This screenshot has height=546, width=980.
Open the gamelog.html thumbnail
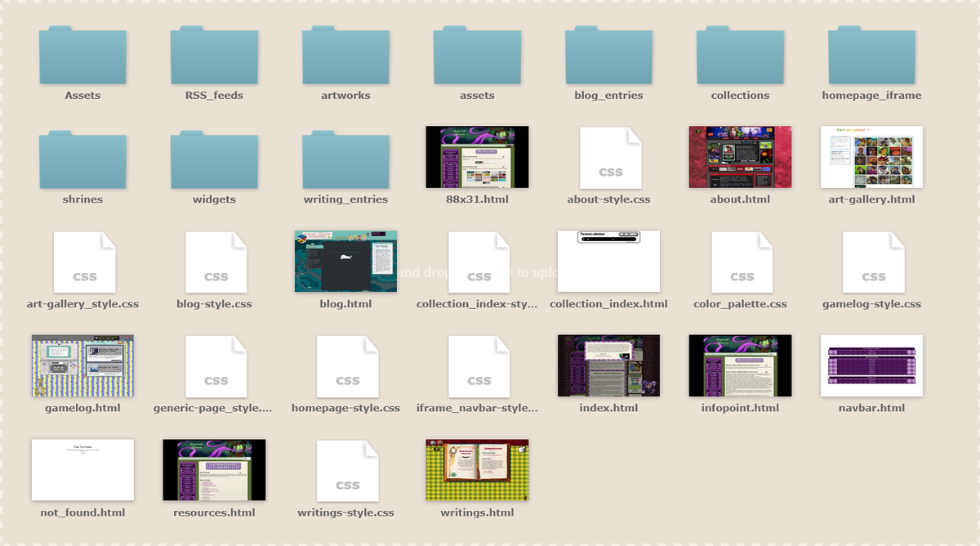pos(82,365)
